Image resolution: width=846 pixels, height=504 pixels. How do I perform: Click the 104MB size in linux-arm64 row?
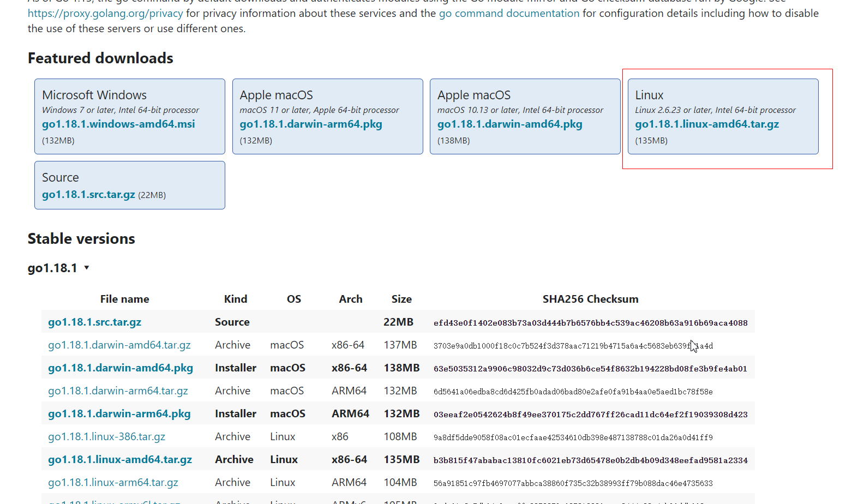[x=400, y=482]
